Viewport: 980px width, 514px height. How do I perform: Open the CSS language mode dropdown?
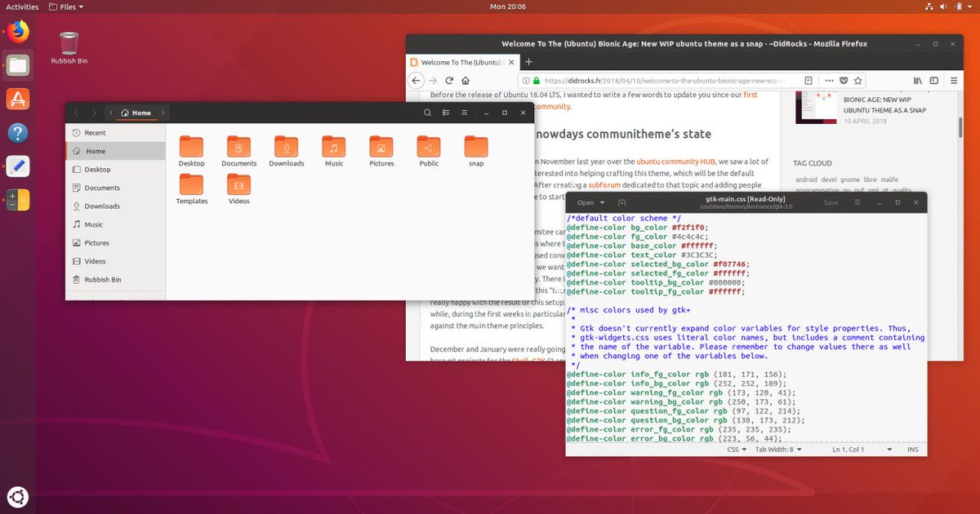(737, 449)
